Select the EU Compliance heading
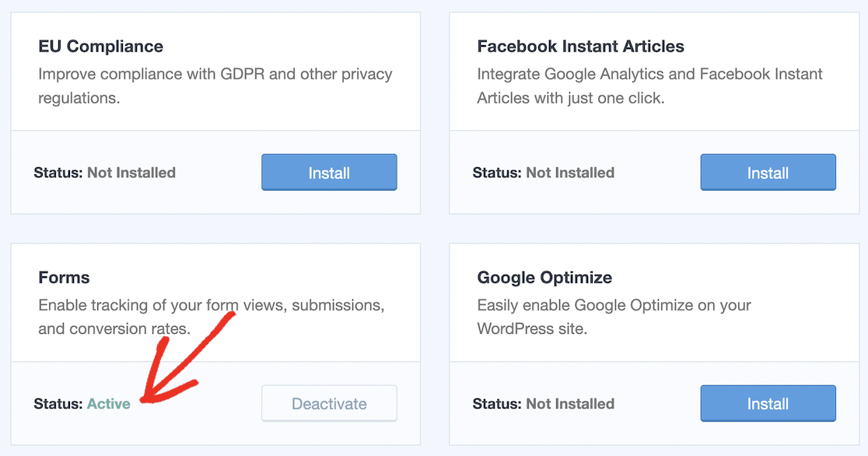 [x=101, y=46]
